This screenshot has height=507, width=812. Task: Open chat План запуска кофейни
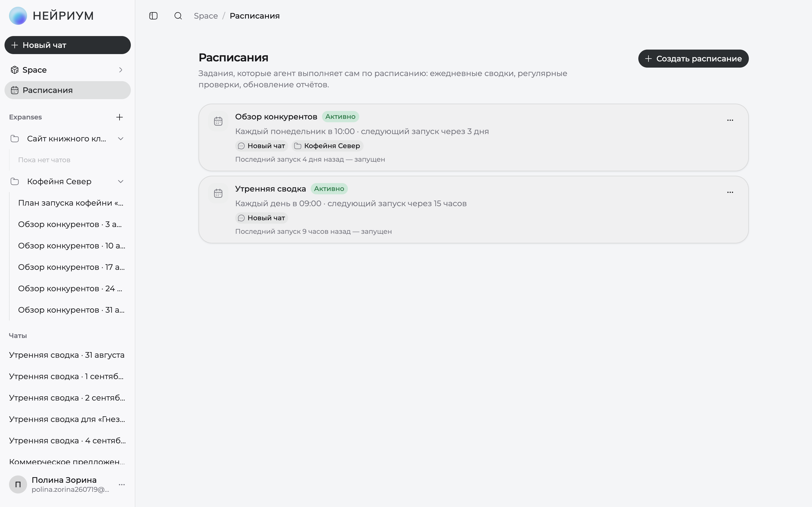click(71, 203)
